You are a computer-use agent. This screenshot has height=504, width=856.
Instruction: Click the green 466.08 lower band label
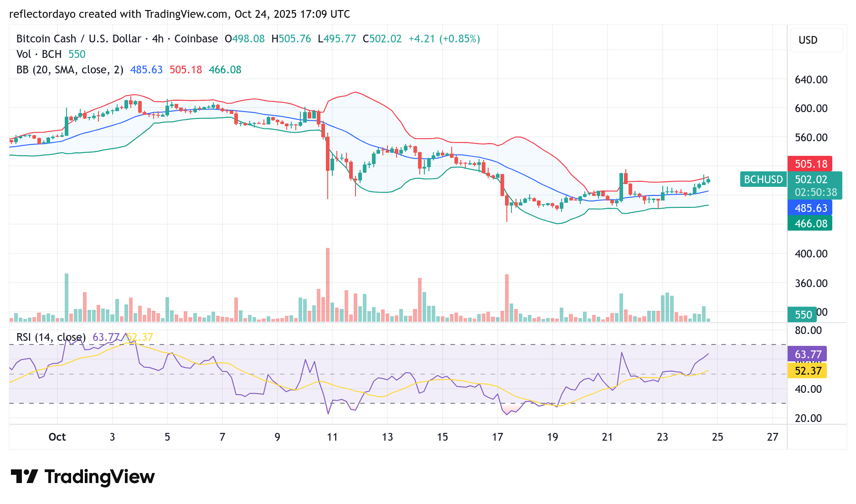(x=810, y=224)
